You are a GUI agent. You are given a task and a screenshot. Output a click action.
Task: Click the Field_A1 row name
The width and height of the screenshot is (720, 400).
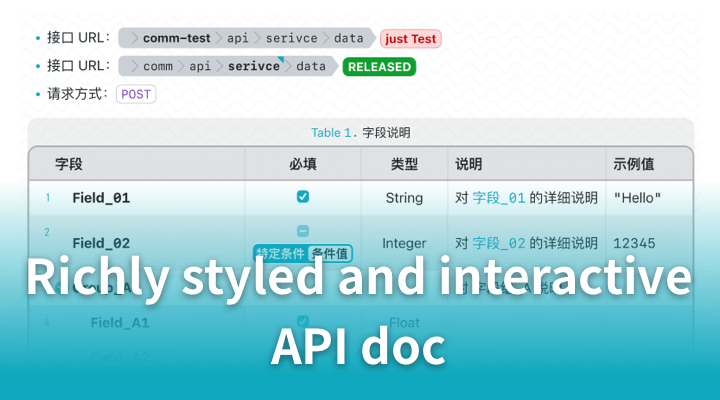[120, 323]
